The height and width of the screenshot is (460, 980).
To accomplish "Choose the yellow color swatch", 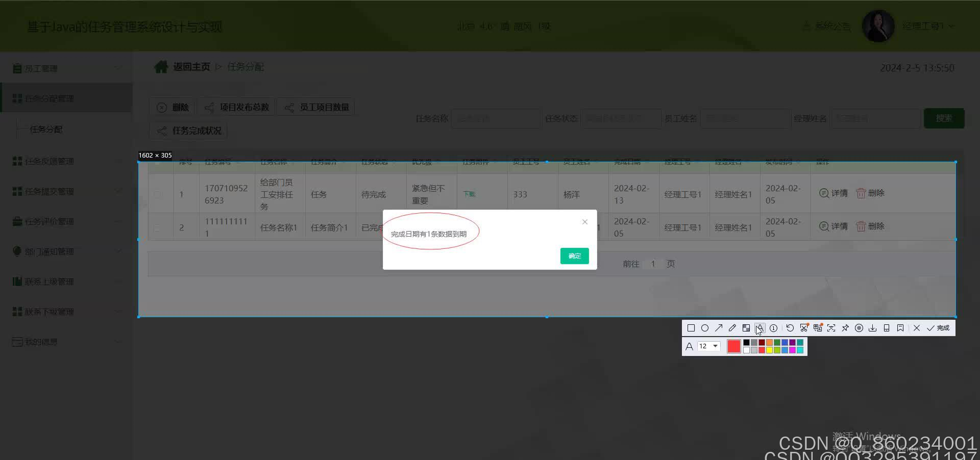I will tap(769, 350).
